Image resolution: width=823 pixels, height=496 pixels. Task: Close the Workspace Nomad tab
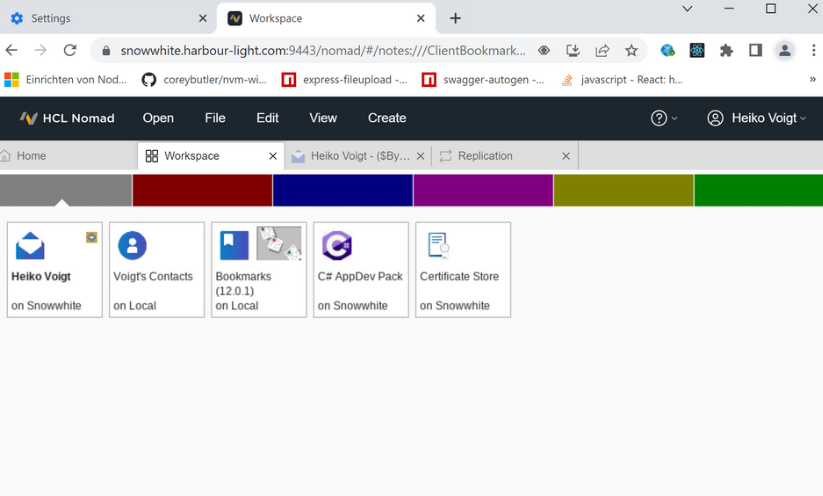(273, 156)
